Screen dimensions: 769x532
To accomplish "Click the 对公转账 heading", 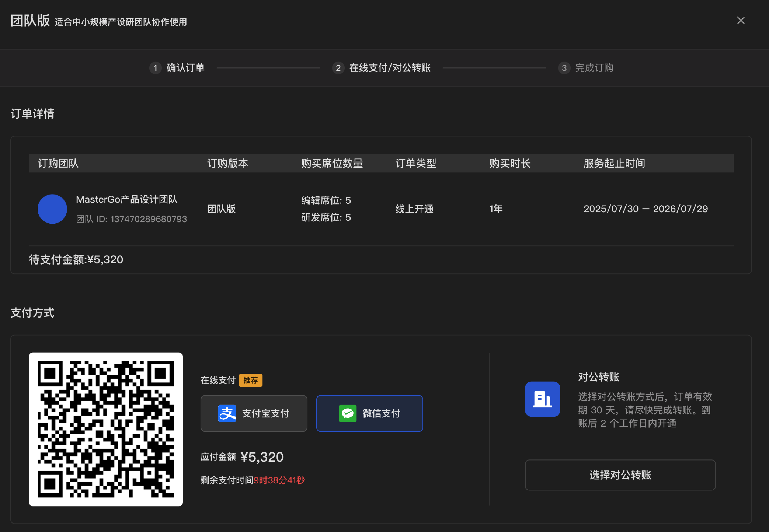I will point(598,377).
